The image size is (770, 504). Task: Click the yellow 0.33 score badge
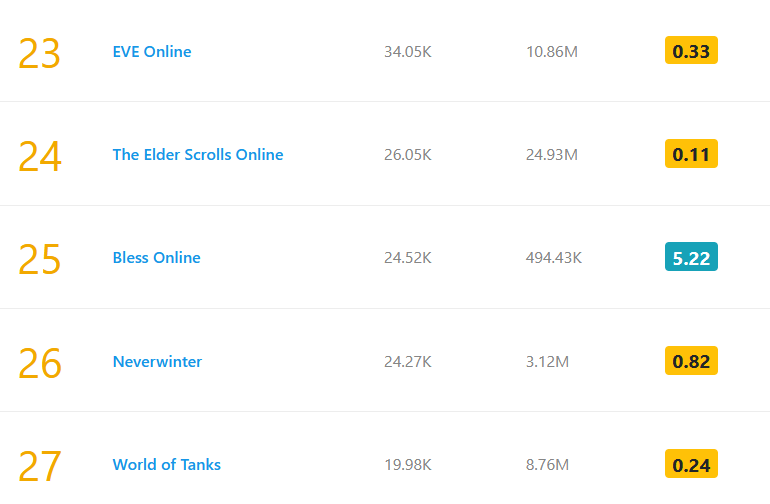tap(691, 51)
